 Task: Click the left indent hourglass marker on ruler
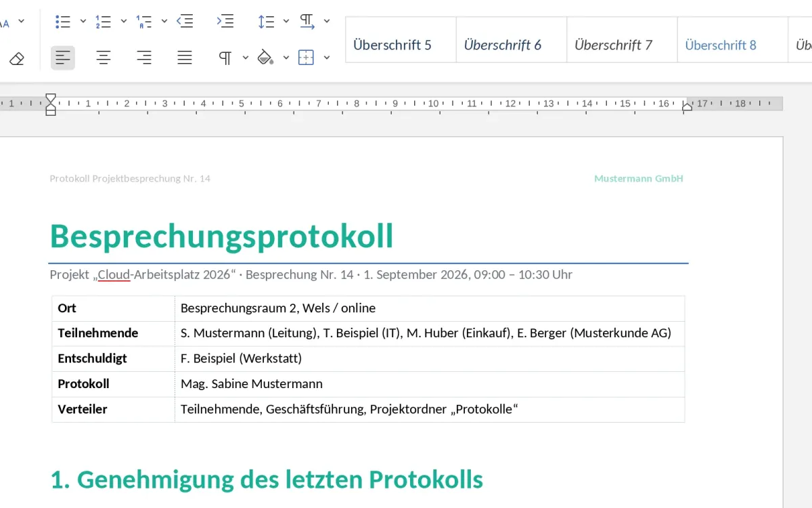click(51, 104)
